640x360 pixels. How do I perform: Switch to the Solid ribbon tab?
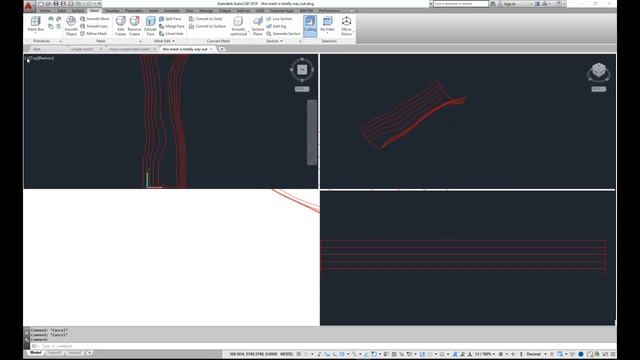[x=62, y=11]
